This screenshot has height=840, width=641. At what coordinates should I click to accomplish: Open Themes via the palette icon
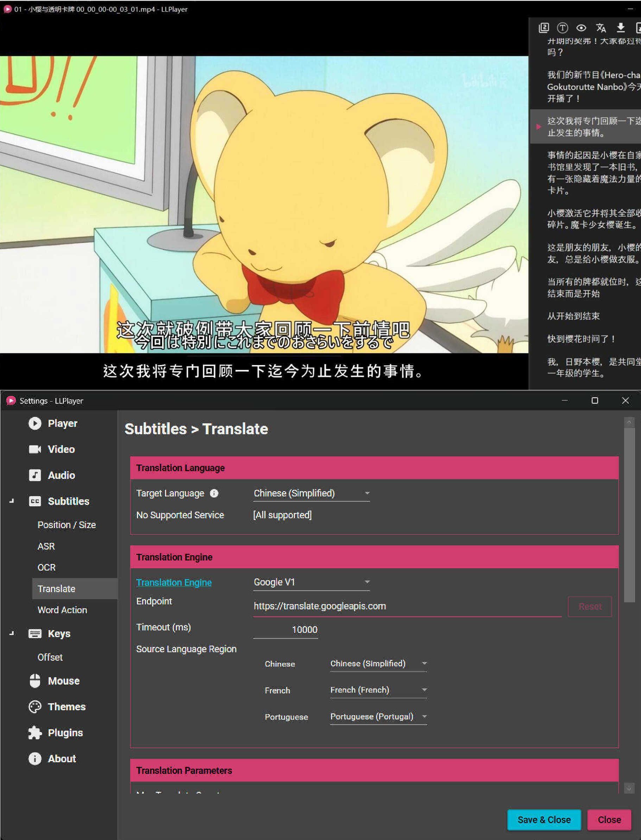pyautogui.click(x=35, y=706)
